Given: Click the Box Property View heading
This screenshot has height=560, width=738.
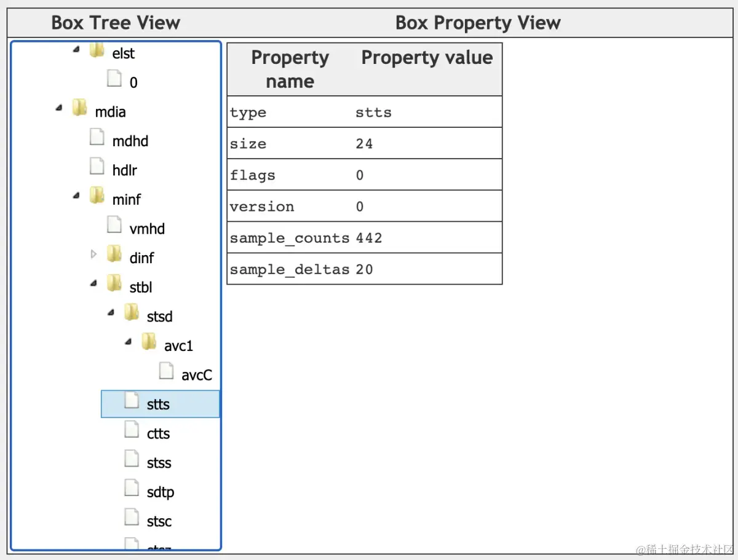Looking at the screenshot, I should click(478, 23).
